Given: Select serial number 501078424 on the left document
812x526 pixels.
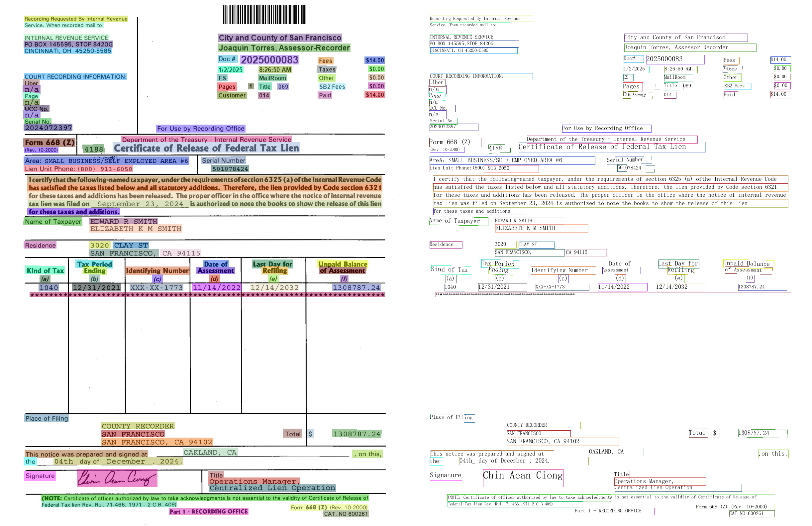Looking at the screenshot, I should (230, 169).
